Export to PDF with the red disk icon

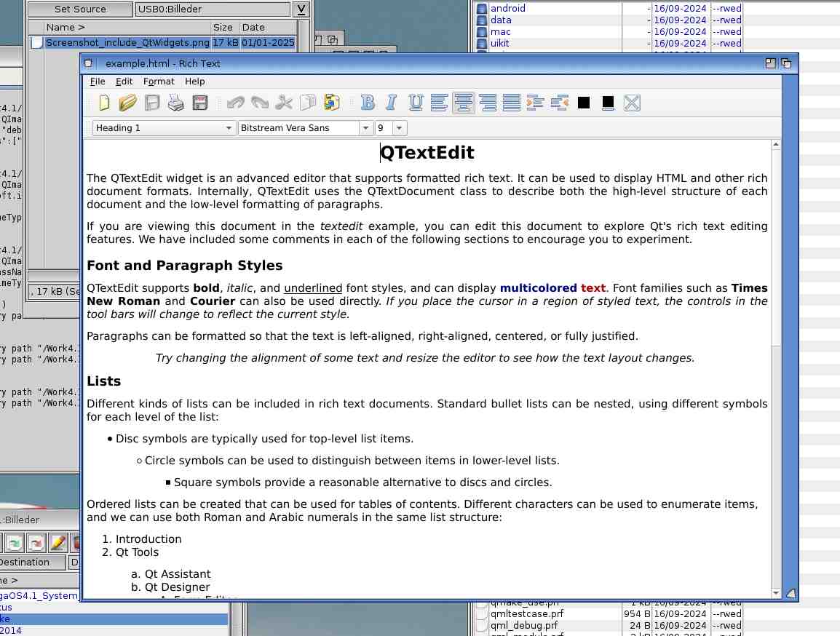click(200, 103)
